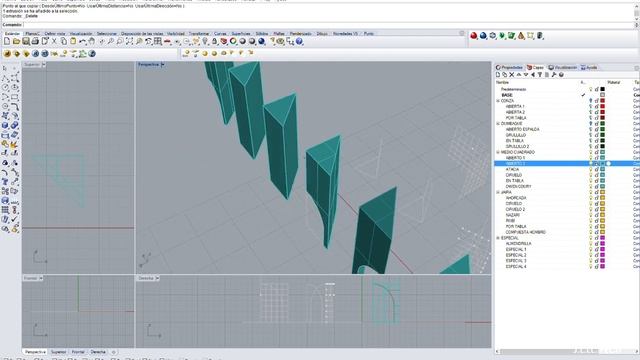Select the BASE layer row
The width and height of the screenshot is (640, 360).
(x=567, y=95)
